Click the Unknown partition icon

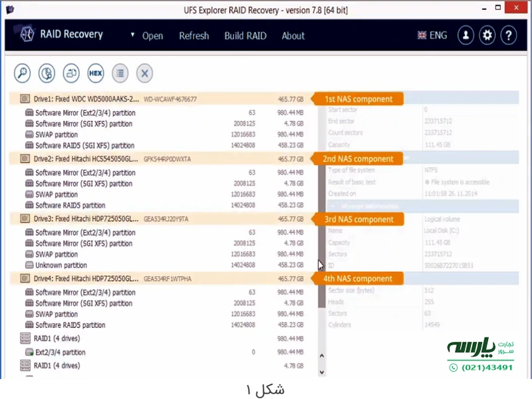(x=29, y=265)
